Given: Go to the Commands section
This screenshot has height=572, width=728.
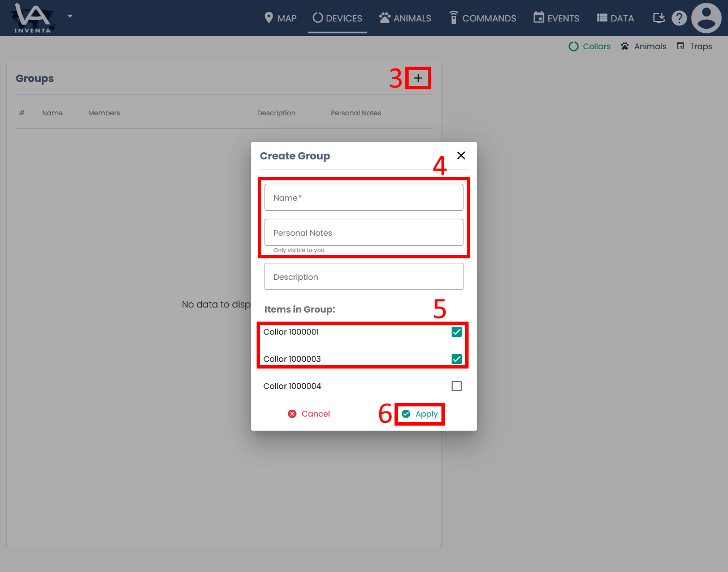Looking at the screenshot, I should tap(483, 18).
